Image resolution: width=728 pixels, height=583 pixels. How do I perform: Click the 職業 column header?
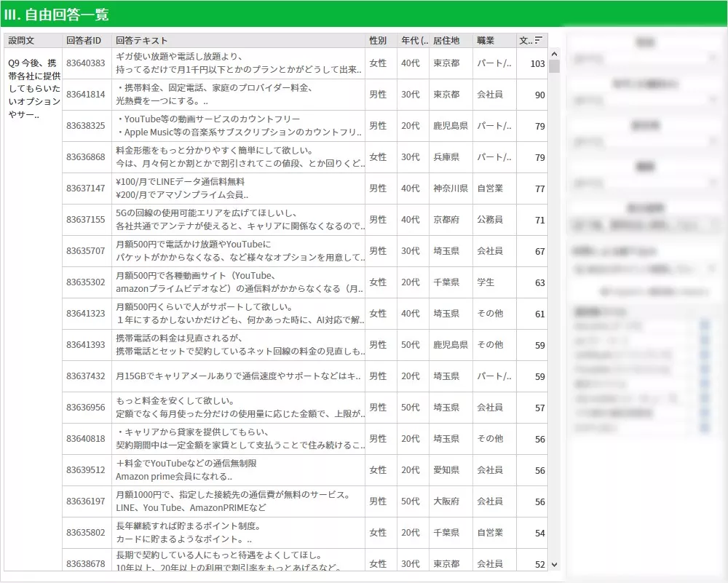pyautogui.click(x=486, y=41)
